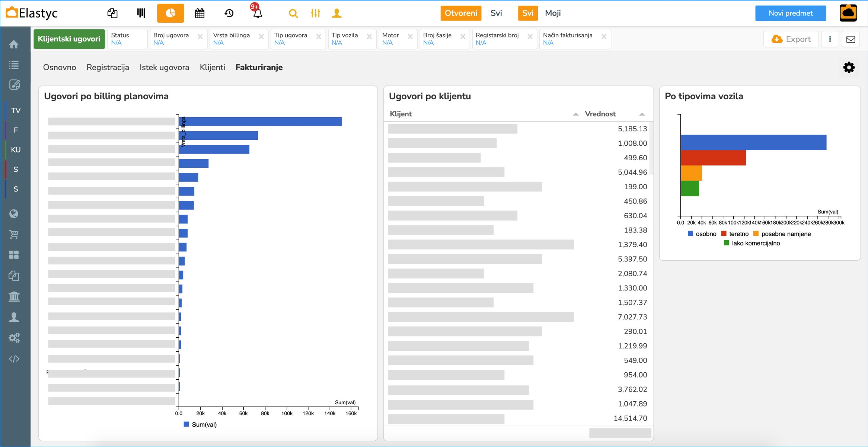This screenshot has height=447, width=868.
Task: Toggle the Moji filter option
Action: pos(552,13)
